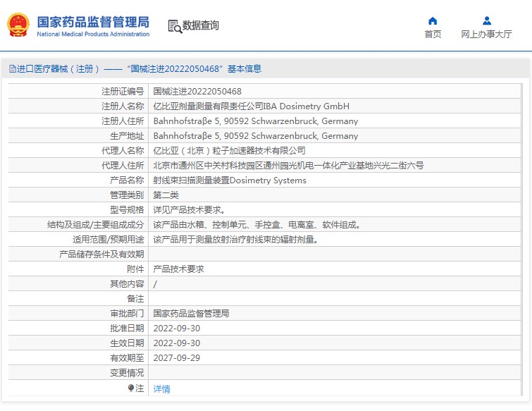Click the 变更情况 label
This screenshot has width=532, height=411.
pos(127,373)
